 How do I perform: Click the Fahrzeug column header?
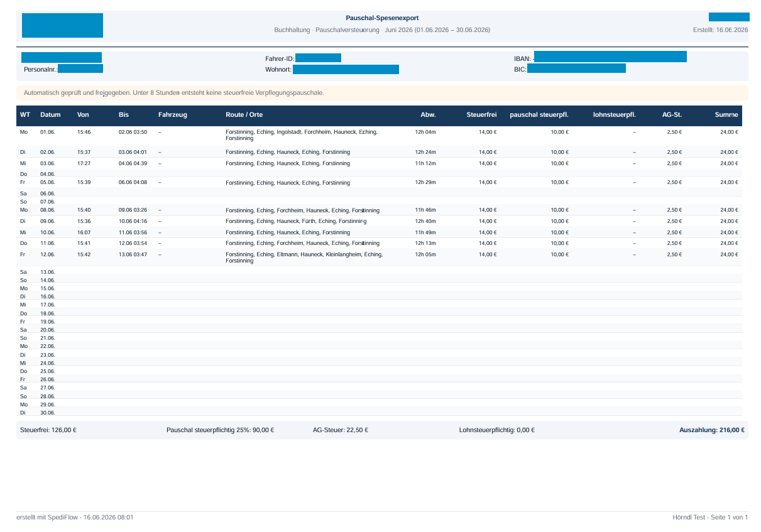pyautogui.click(x=173, y=115)
